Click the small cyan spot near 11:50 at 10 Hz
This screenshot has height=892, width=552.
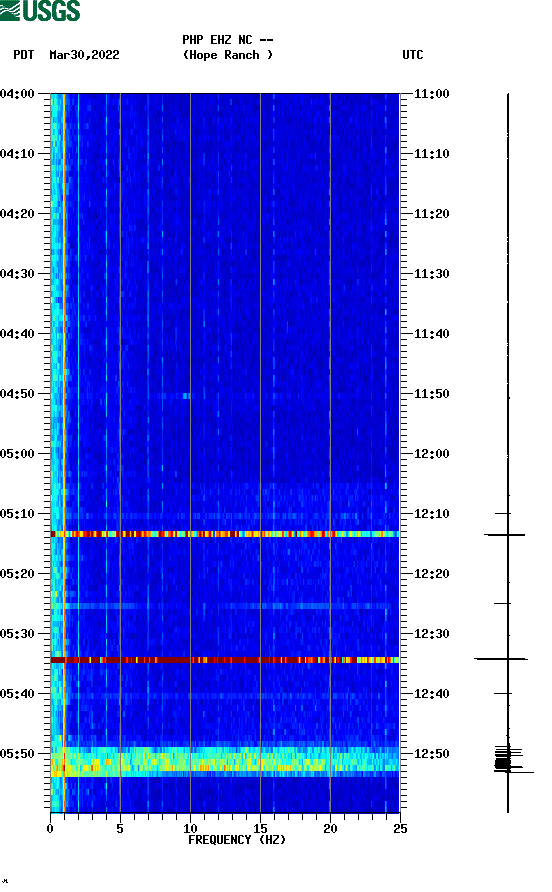[x=186, y=396]
